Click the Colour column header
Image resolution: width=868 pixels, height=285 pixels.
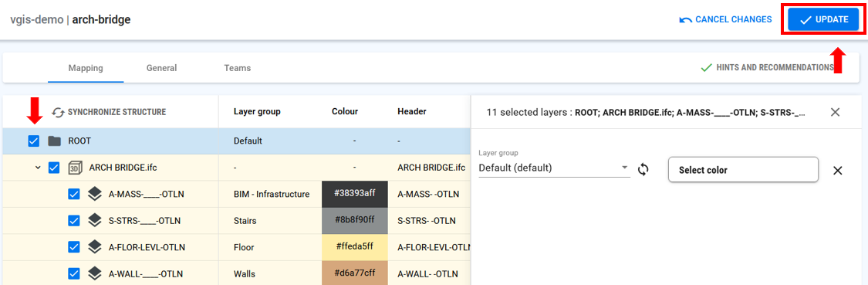[x=345, y=111]
